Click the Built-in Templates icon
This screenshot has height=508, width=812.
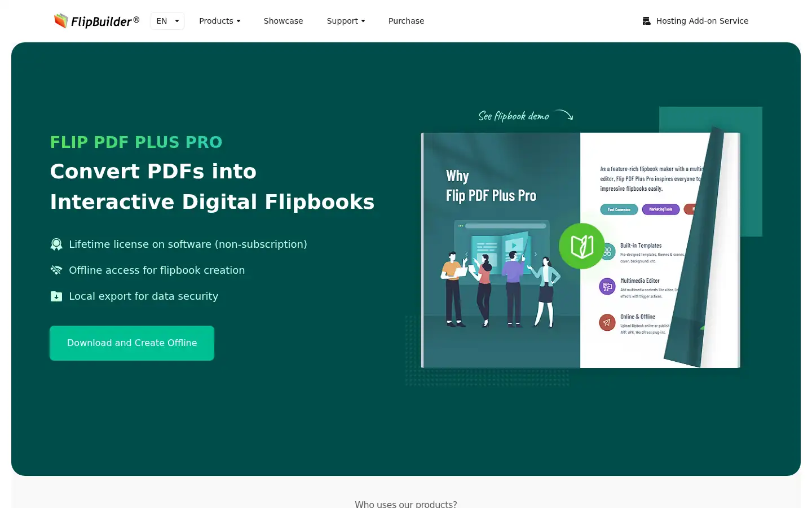[609, 252]
